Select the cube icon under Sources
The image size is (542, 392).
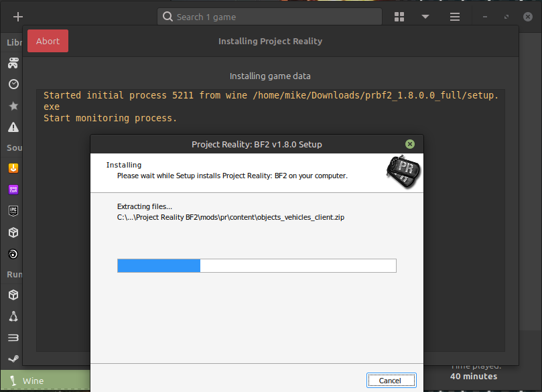coord(13,233)
